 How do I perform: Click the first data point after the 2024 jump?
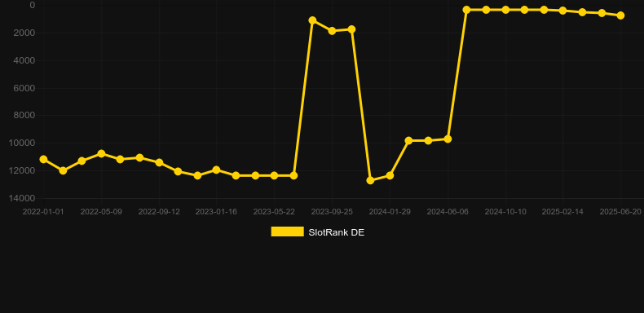pyautogui.click(x=466, y=10)
